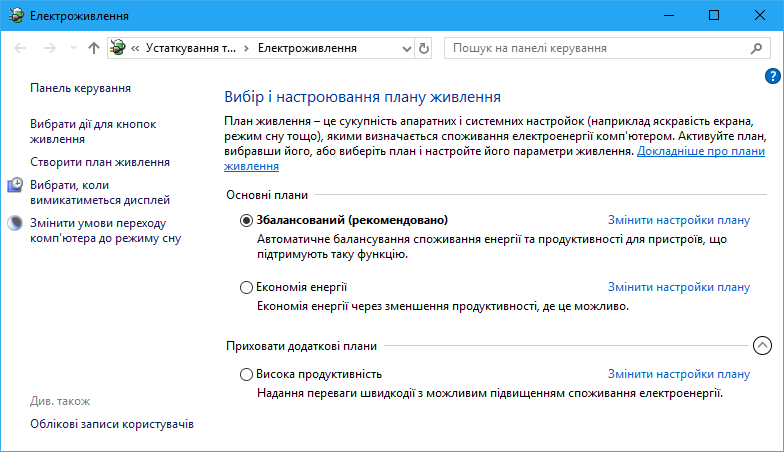The height and width of the screenshot is (452, 784).
Task: Open Help with the blue question mark
Action: (772, 76)
